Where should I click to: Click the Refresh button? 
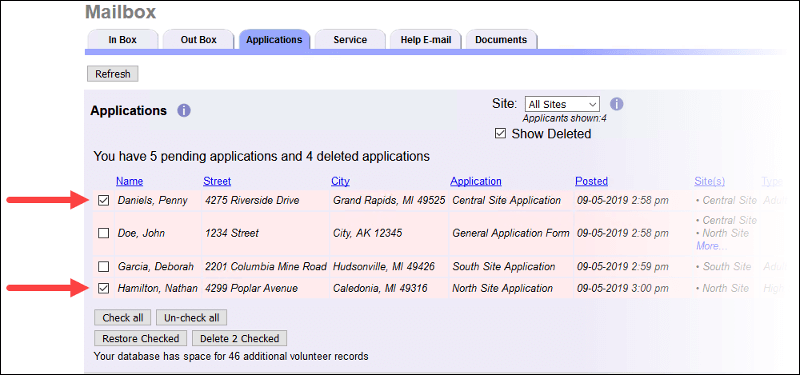pyautogui.click(x=113, y=73)
